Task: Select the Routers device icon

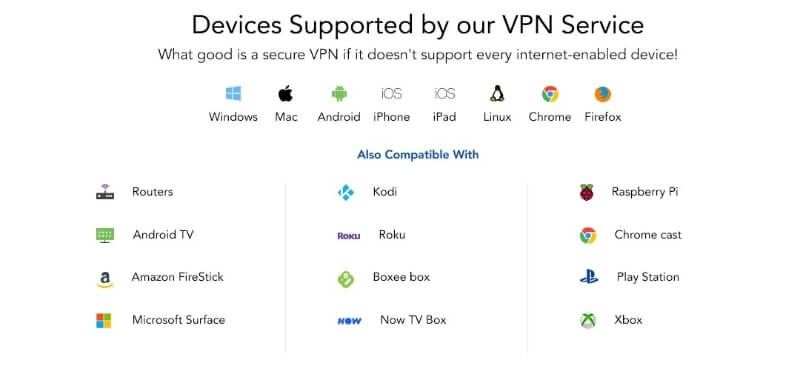Action: (x=105, y=192)
